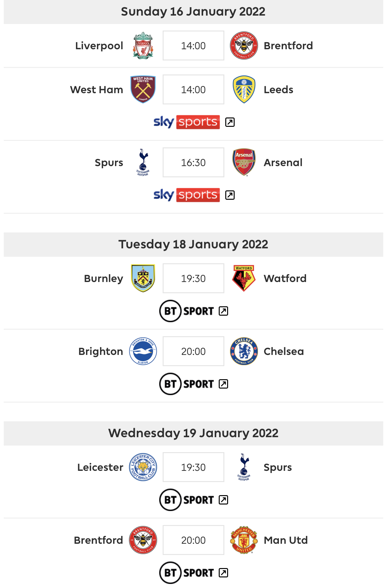The width and height of the screenshot is (387, 588).
Task: Click the Manchester United crest
Action: pyautogui.click(x=244, y=540)
